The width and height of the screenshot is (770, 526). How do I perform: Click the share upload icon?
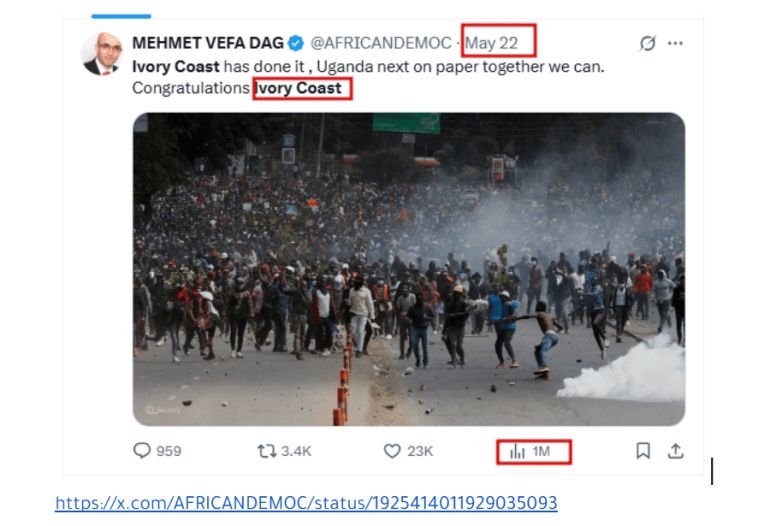[676, 450]
